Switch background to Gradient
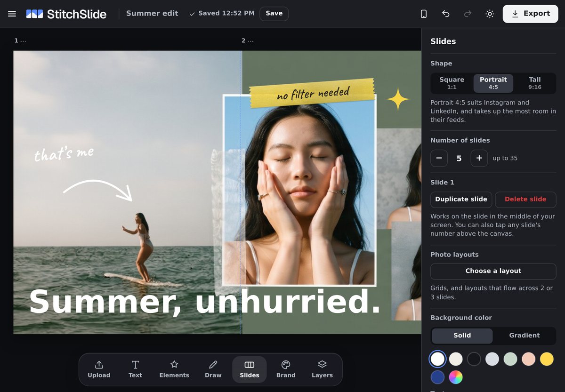Image resolution: width=565 pixels, height=392 pixels. pyautogui.click(x=525, y=336)
